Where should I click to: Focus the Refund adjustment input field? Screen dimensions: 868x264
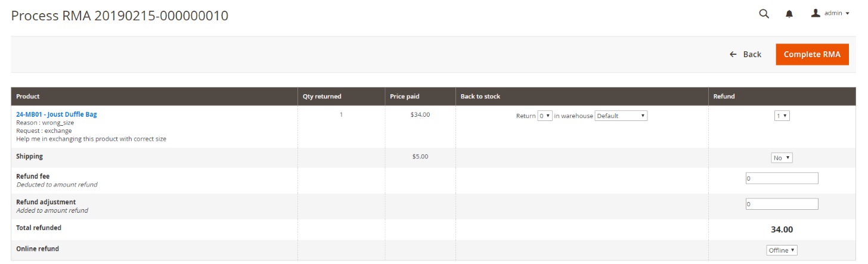tap(782, 204)
